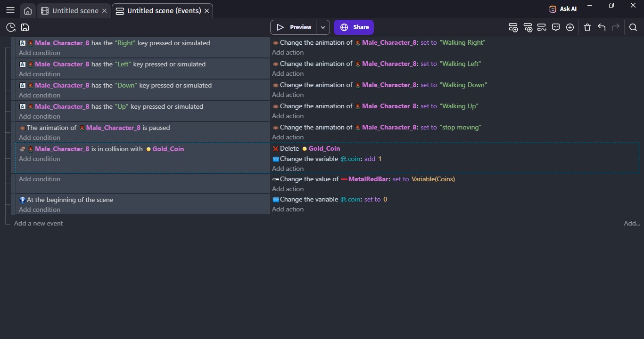644x339 pixels.
Task: Switch to the Untitled scene tab
Action: click(x=74, y=11)
